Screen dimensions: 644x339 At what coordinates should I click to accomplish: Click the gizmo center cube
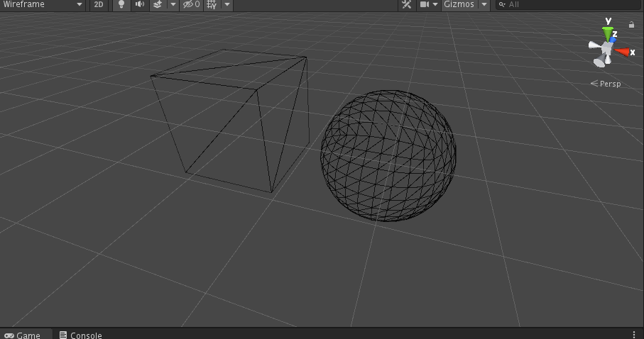(x=606, y=48)
